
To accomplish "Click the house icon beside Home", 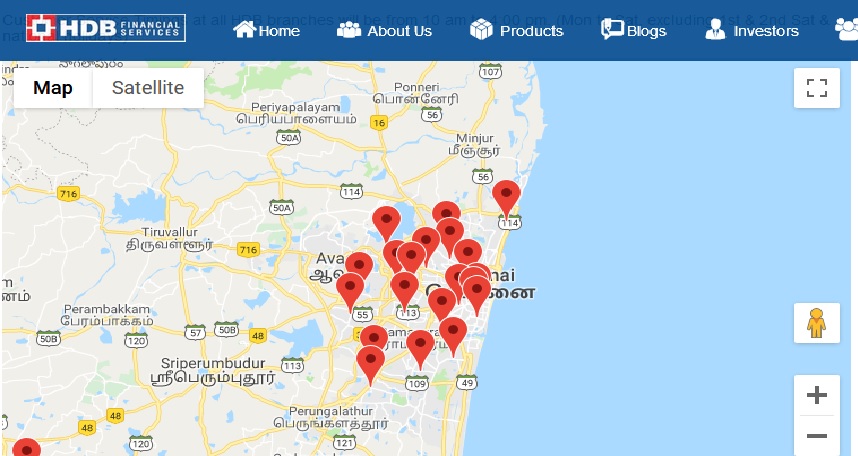I will click(x=244, y=29).
